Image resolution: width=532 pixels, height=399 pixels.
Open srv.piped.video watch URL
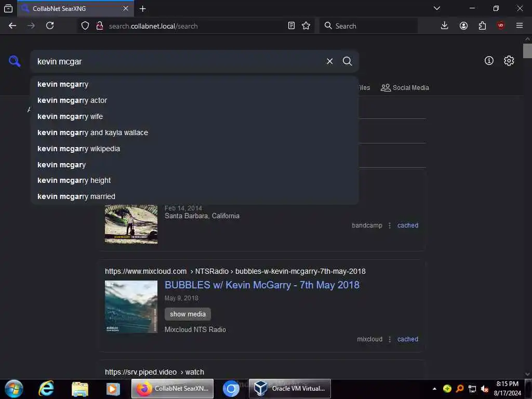(154, 372)
